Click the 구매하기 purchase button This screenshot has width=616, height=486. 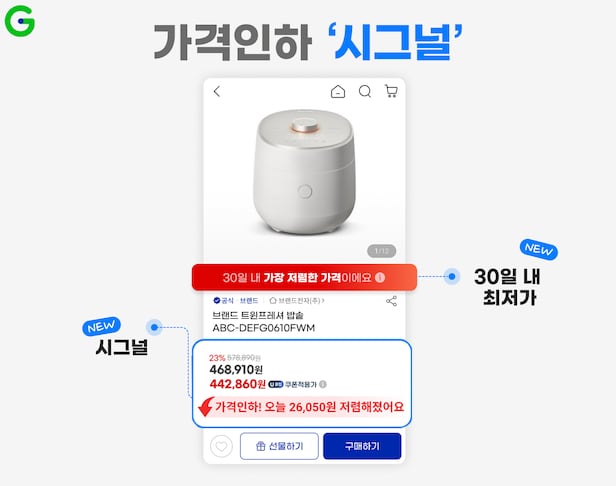point(362,446)
